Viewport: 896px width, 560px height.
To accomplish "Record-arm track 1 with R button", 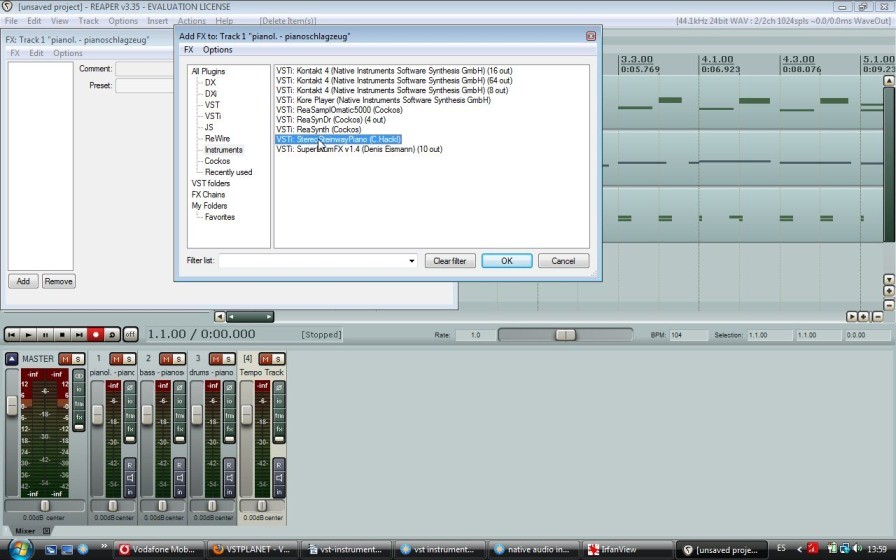I will 130,465.
